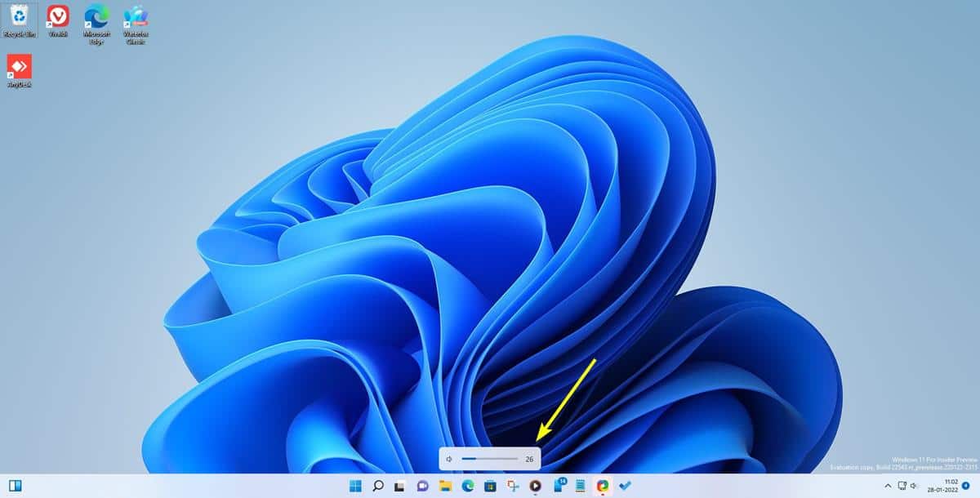Open the Start menu
980x498 pixels.
[357, 487]
